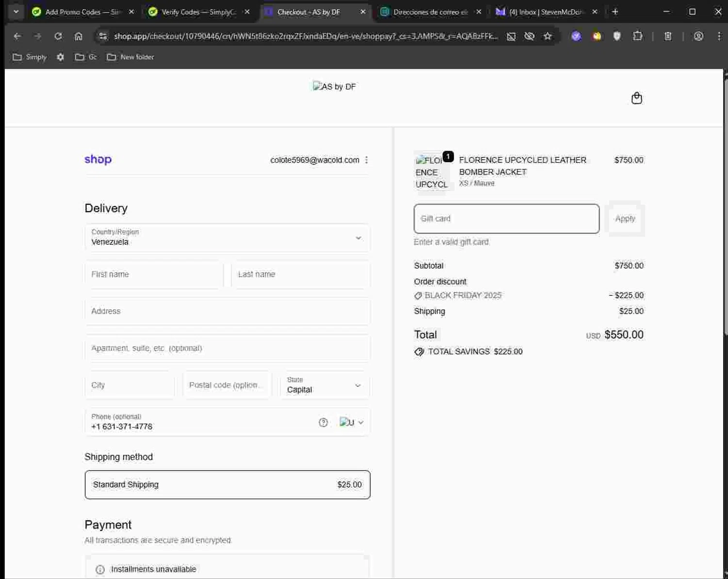Screen dimensions: 728x579
Task: Click the BLACK FRIDAY 2025 discount tag icon
Action: click(418, 295)
